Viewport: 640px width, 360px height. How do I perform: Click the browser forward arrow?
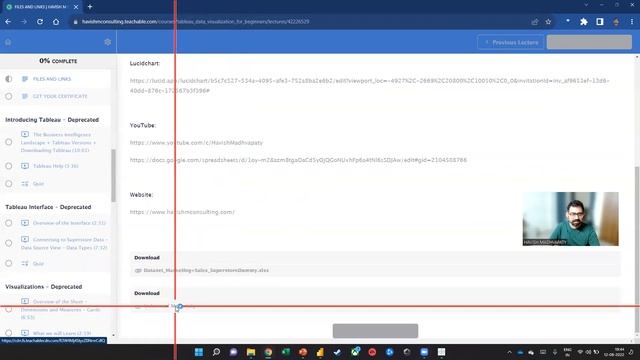tap(24, 22)
